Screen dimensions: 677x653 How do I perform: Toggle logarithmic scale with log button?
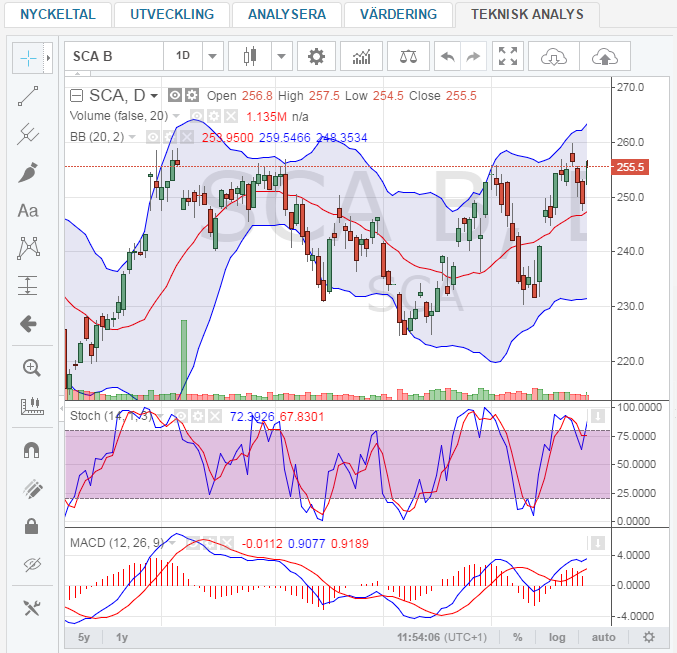[x=557, y=637]
